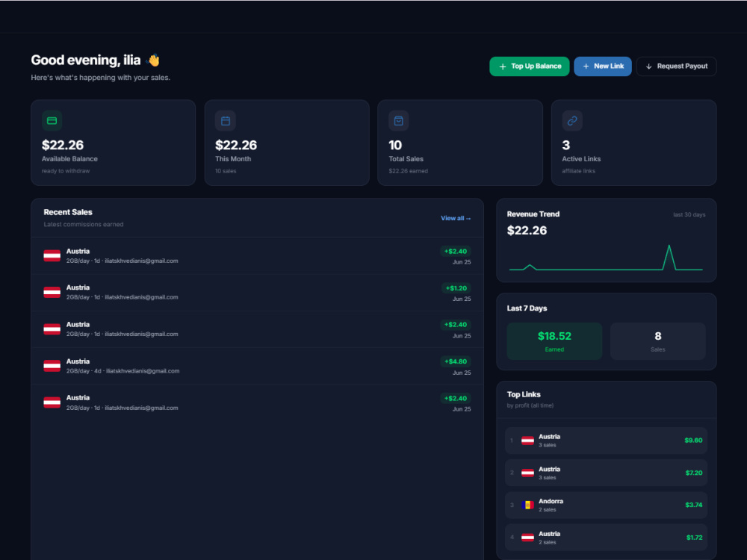
Task: Click the 'affiliate links' text
Action: point(578,171)
